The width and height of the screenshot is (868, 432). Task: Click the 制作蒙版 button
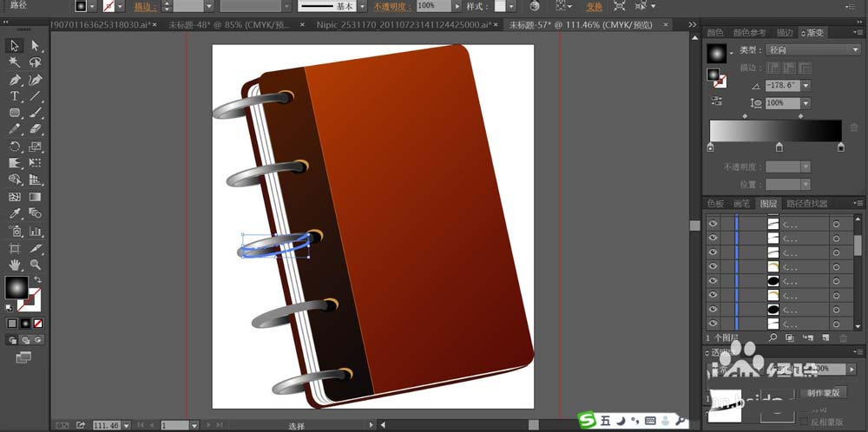[824, 393]
